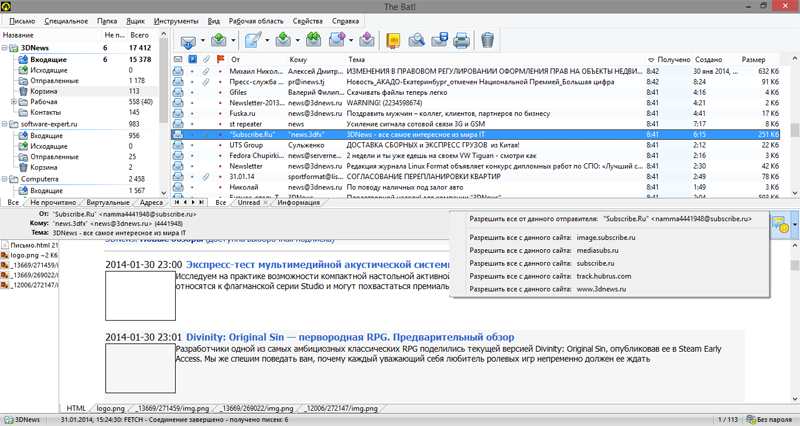The width and height of the screenshot is (800, 426).
Task: Click the Forward message toolbar icon
Action: (x=337, y=40)
